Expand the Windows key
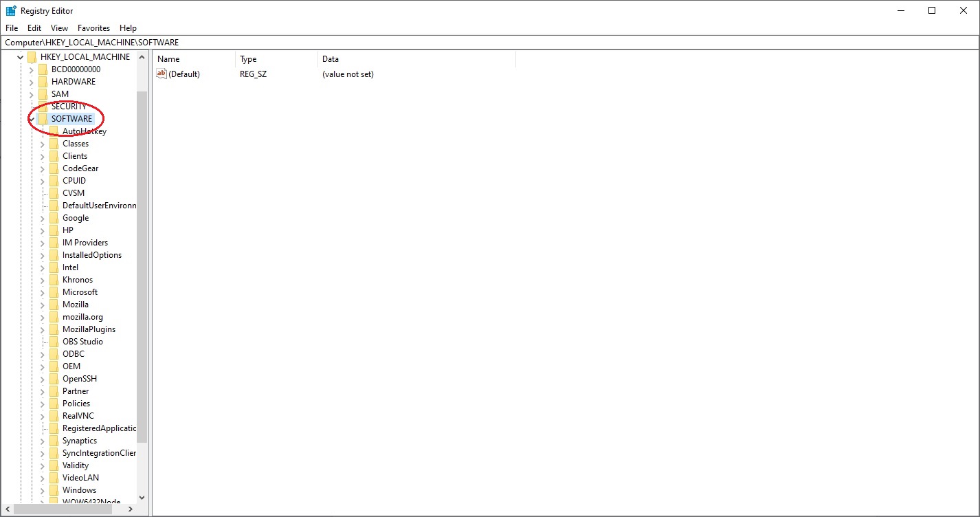Screen dimensions: 980x517 point(42,490)
